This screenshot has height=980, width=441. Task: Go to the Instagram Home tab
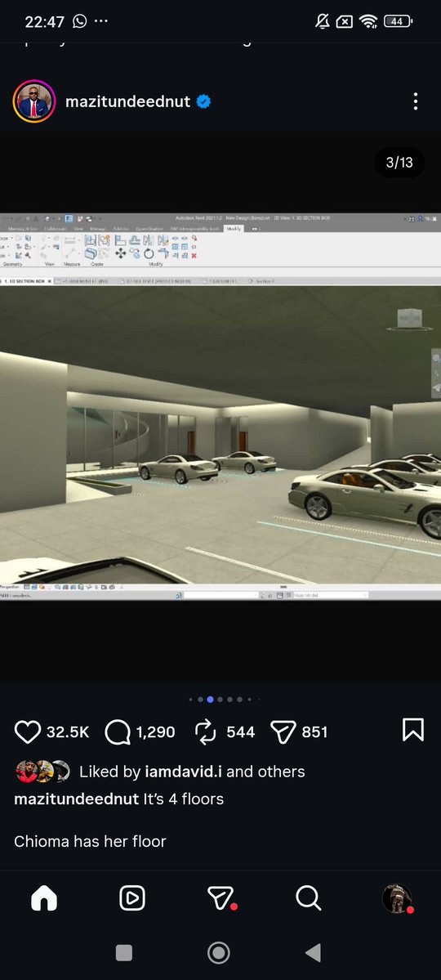(x=44, y=899)
